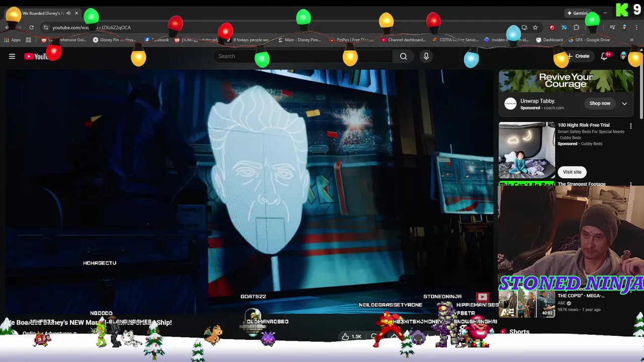Viewport: 644px width, 362px height.
Task: Open the Chrome Extensions puzzle icon
Action: coord(577,28)
